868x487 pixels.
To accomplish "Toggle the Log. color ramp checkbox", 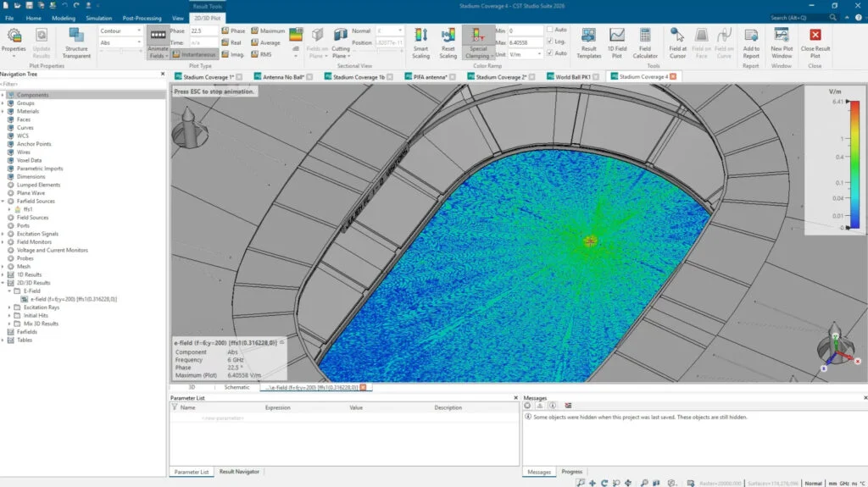I will pyautogui.click(x=549, y=42).
